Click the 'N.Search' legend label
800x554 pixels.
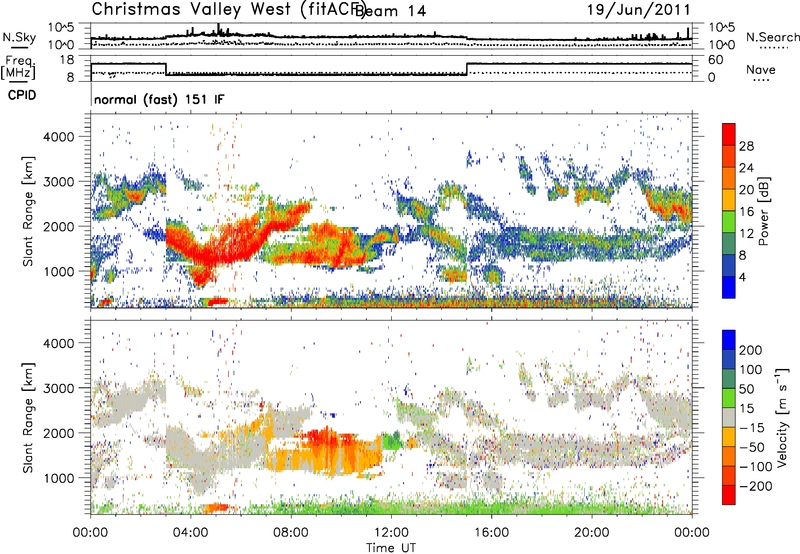[772, 37]
